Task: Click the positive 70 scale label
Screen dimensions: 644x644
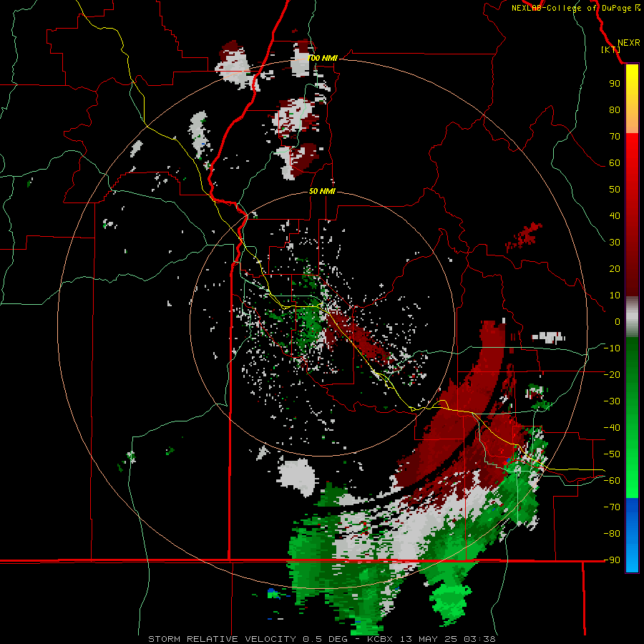Action: [x=615, y=137]
